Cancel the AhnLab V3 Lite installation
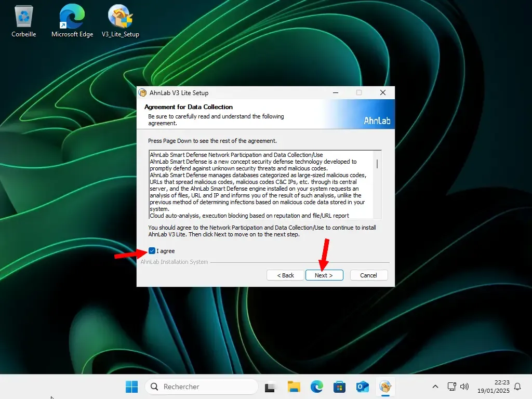The height and width of the screenshot is (399, 532). pyautogui.click(x=368, y=275)
